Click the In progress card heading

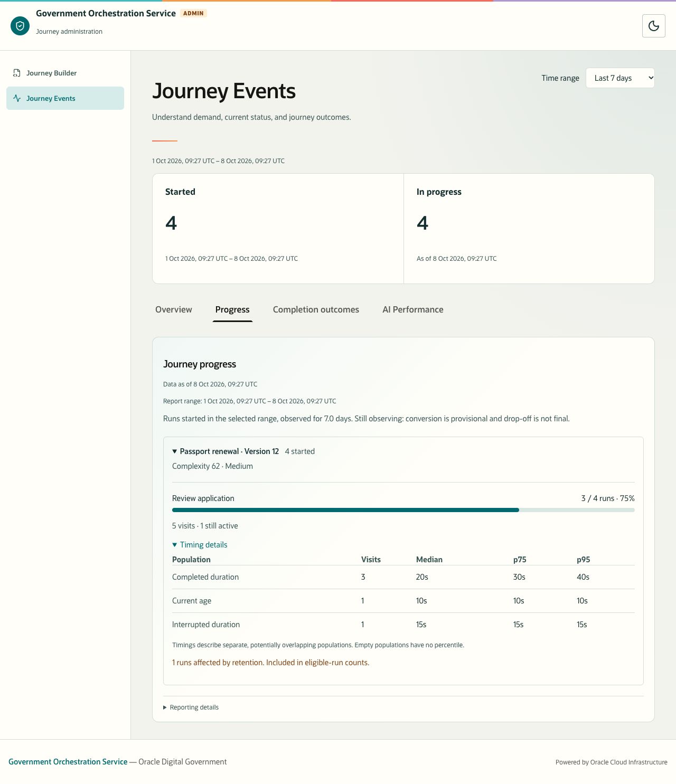(439, 192)
